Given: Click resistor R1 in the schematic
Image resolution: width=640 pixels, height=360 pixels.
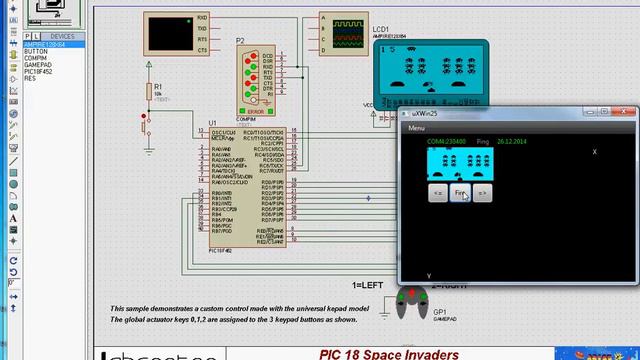Looking at the screenshot, I should click(149, 91).
